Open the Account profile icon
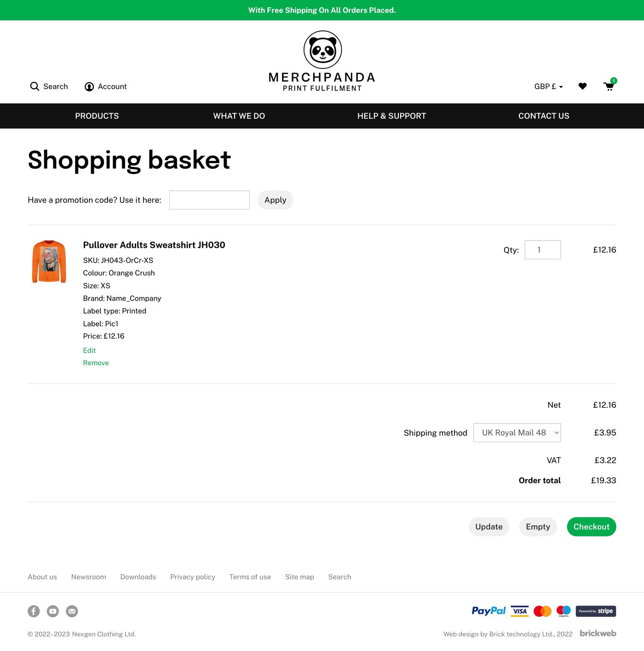This screenshot has width=644, height=651. pos(89,86)
